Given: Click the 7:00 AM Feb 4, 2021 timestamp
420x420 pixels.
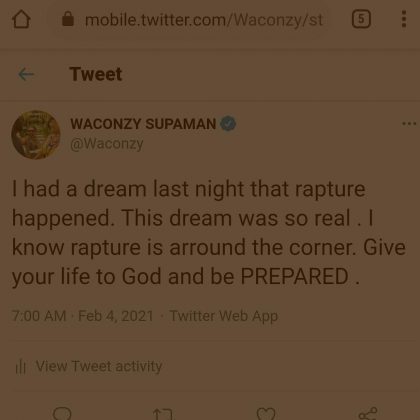Looking at the screenshot, I should (x=82, y=316).
